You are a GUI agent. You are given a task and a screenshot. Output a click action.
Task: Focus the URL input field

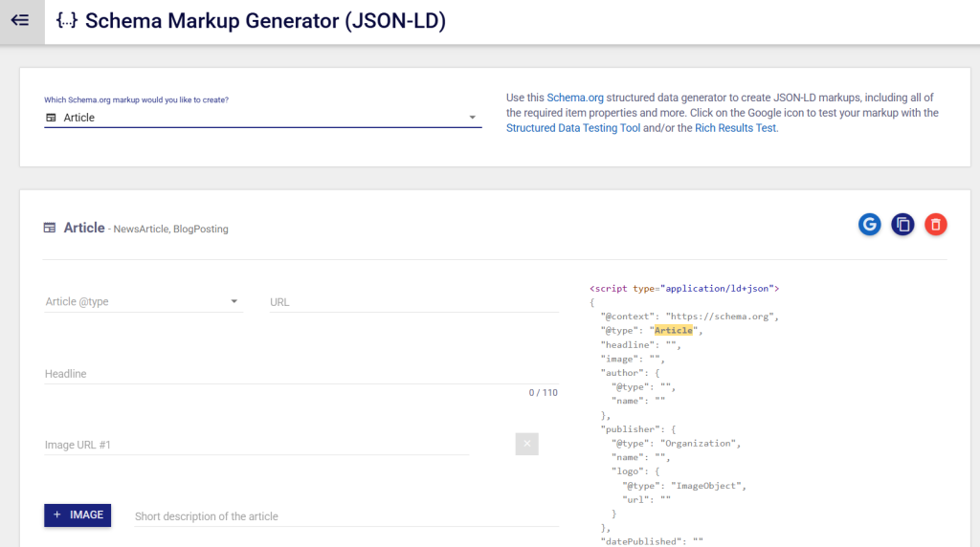(413, 302)
